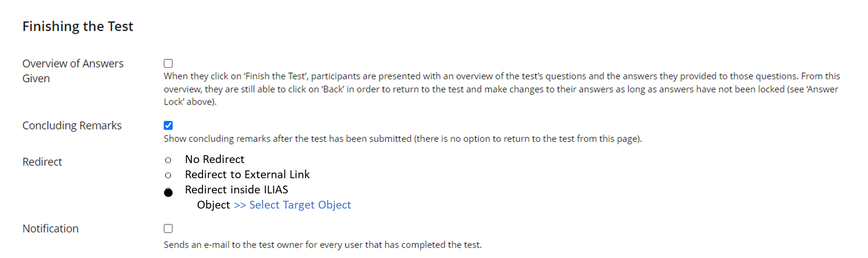868x258 pixels.
Task: Click the Redirect to External Link text
Action: point(247,174)
